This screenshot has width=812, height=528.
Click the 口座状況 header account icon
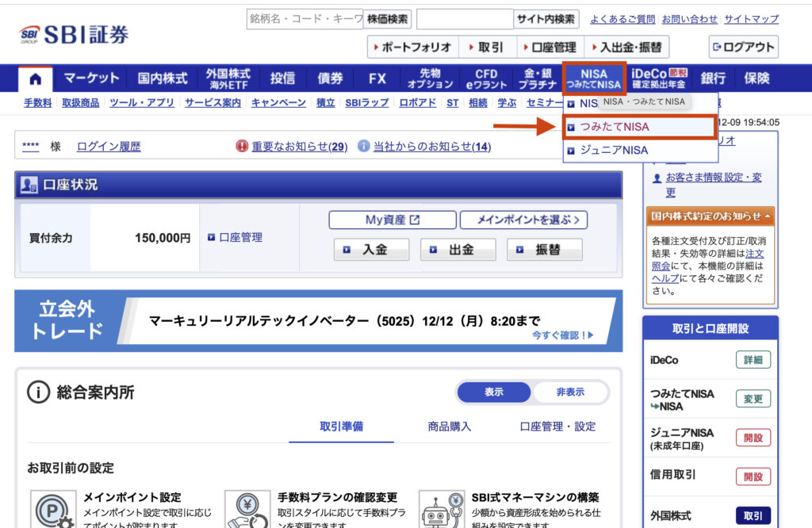[29, 185]
